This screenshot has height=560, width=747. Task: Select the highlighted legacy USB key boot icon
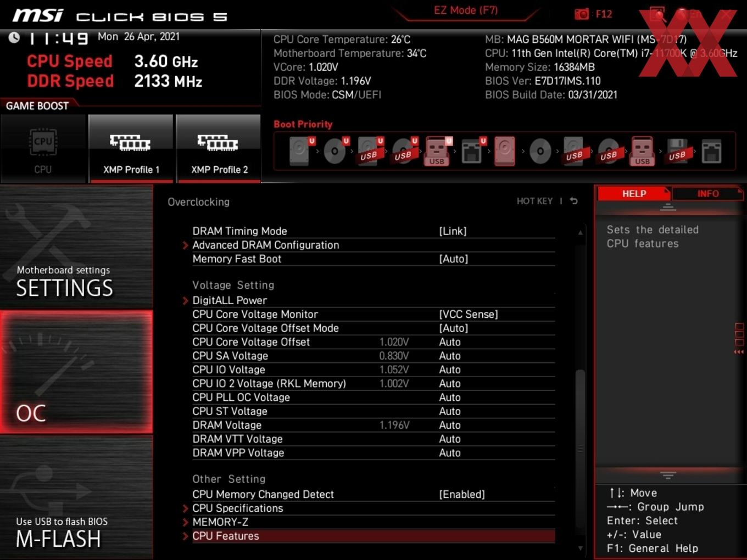coord(642,151)
